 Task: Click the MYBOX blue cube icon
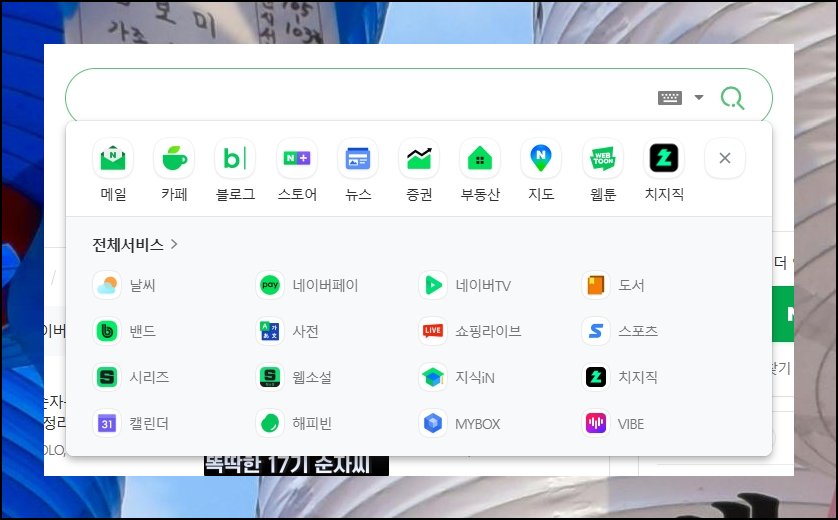pos(433,424)
